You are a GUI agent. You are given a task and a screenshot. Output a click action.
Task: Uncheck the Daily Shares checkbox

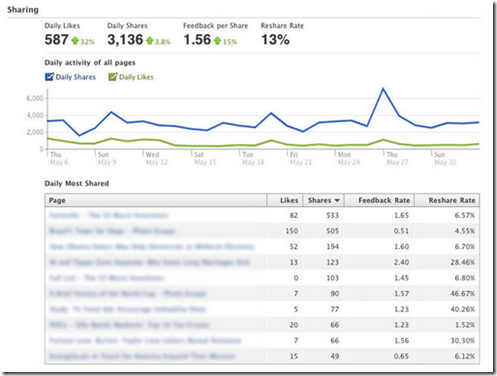pos(49,77)
